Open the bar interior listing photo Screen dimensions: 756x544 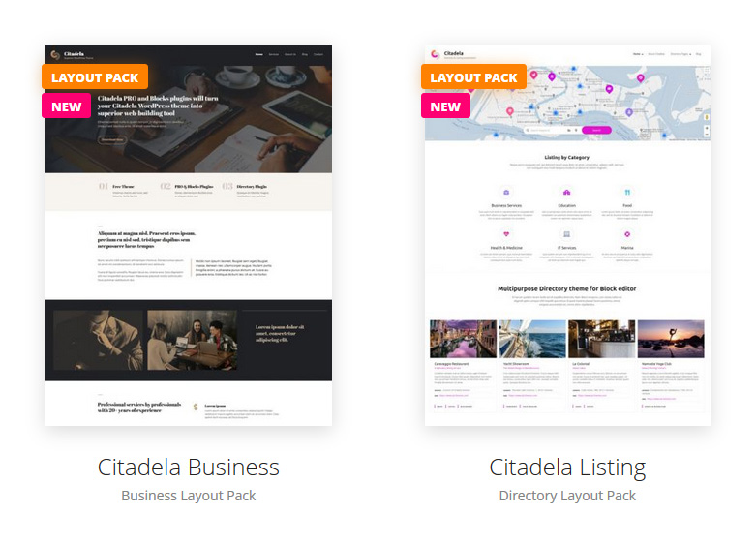click(x=602, y=339)
